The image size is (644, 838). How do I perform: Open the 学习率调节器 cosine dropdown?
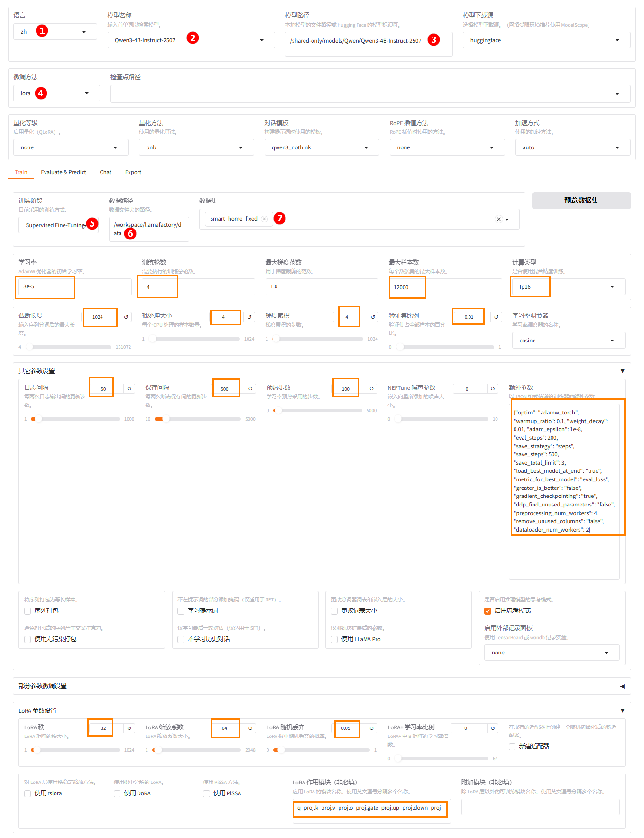click(568, 341)
